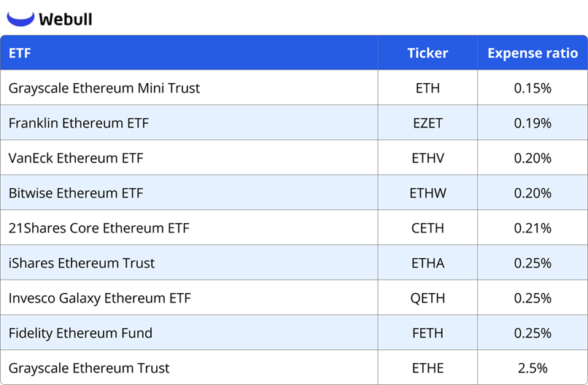
Task: Click the ETHE ticker cell
Action: coord(428,368)
